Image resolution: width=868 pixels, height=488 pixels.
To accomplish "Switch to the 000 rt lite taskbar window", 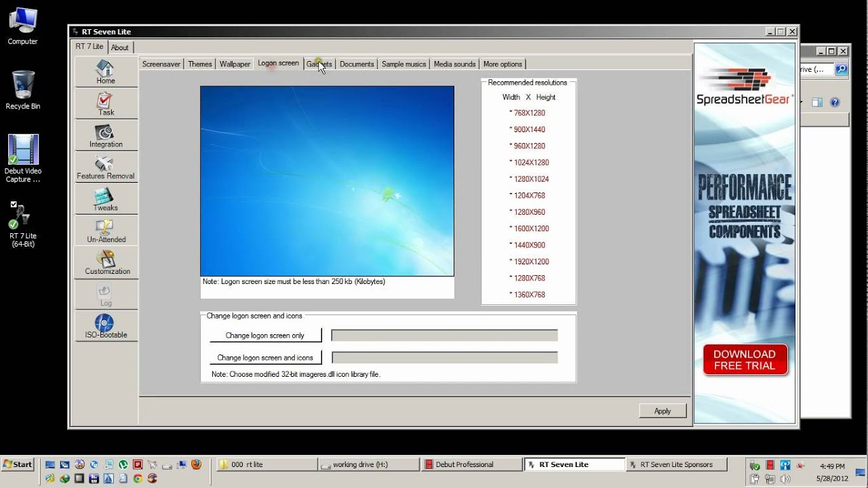I will pos(267,464).
